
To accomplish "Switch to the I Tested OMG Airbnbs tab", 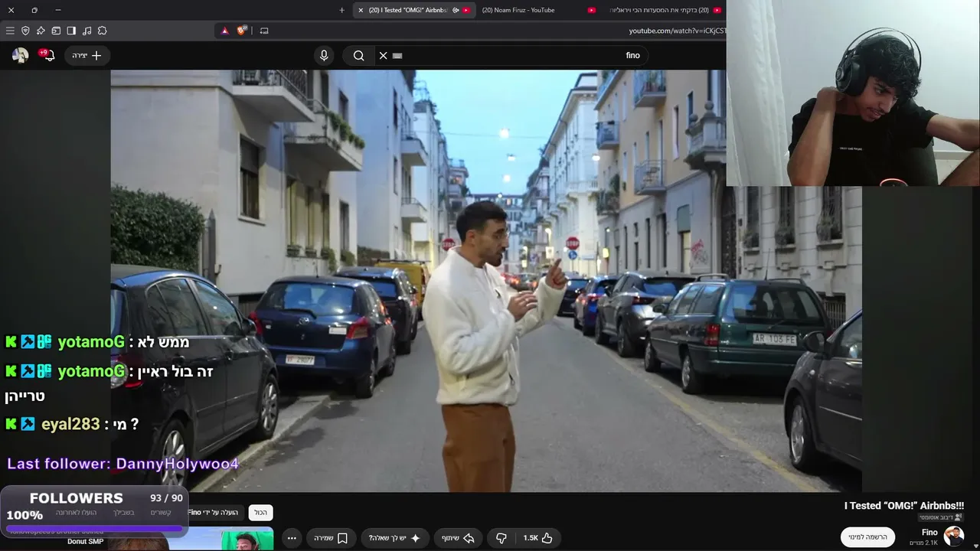I will (x=413, y=10).
